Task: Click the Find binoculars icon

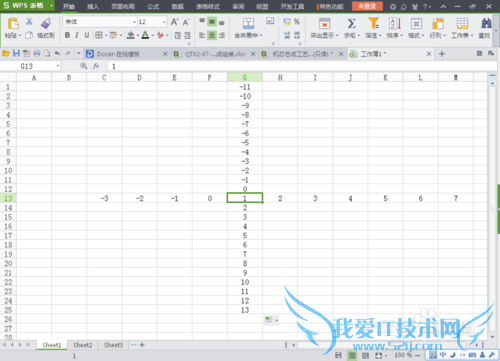Action: (486, 24)
